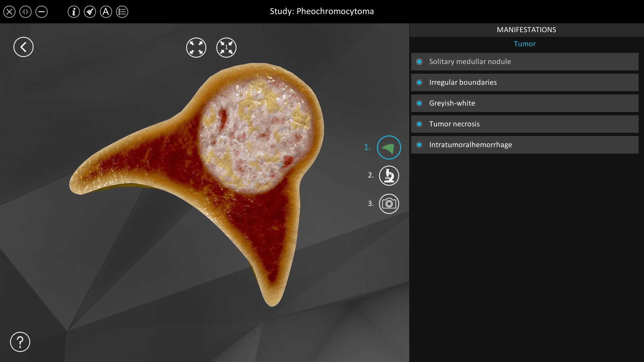Screen dimensions: 644x362
Task: Toggle the Greyish-white radio marker
Action: coord(419,103)
